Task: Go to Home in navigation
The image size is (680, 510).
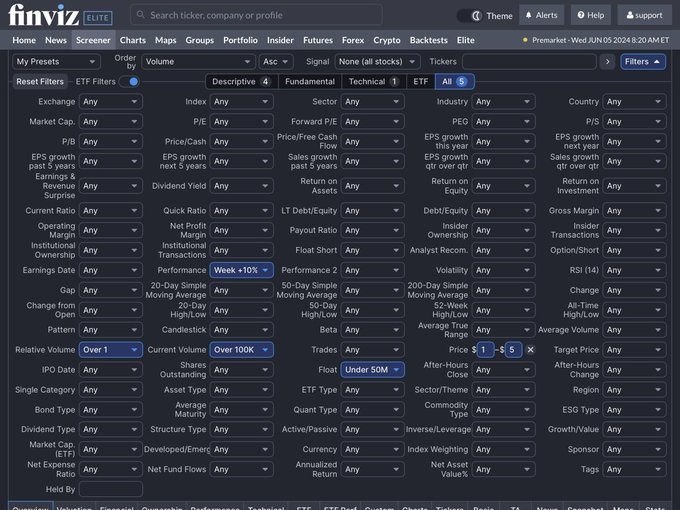Action: coord(24,40)
